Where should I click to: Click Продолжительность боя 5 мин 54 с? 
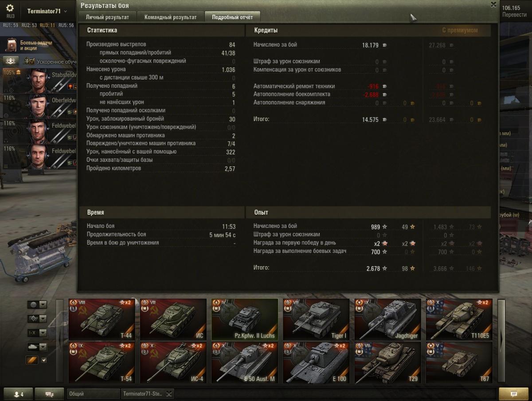(222, 235)
